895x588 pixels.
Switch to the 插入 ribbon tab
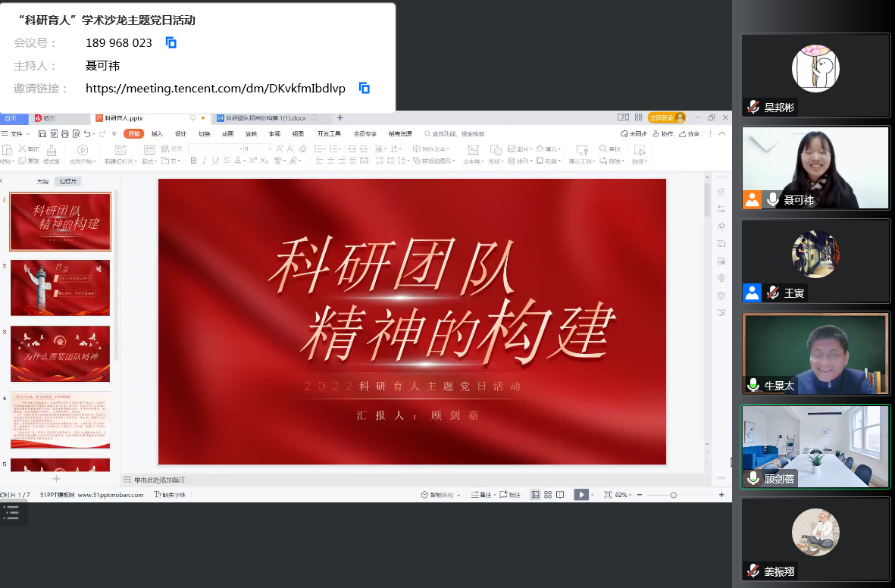[x=158, y=133]
